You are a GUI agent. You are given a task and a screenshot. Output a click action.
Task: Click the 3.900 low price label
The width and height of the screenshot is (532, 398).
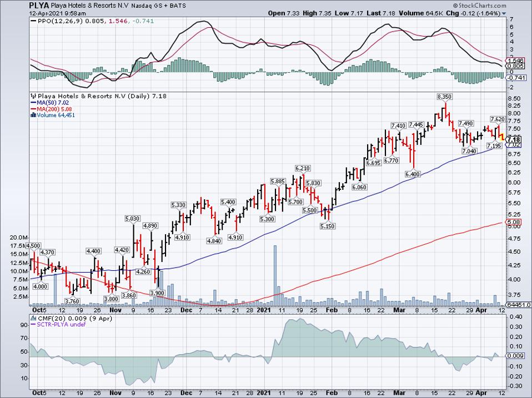(x=157, y=293)
